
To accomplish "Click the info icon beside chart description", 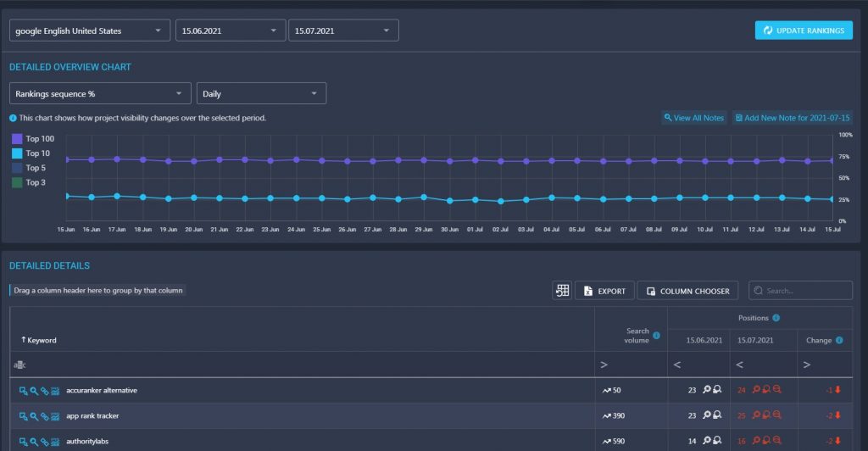I will point(13,118).
